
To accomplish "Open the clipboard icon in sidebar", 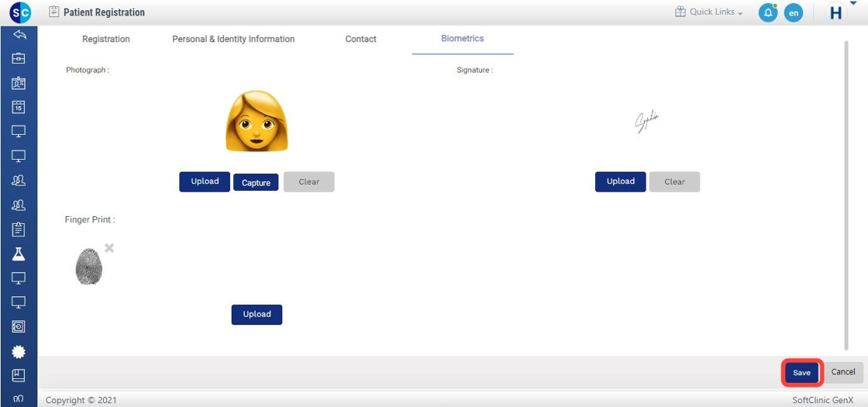I will (19, 229).
